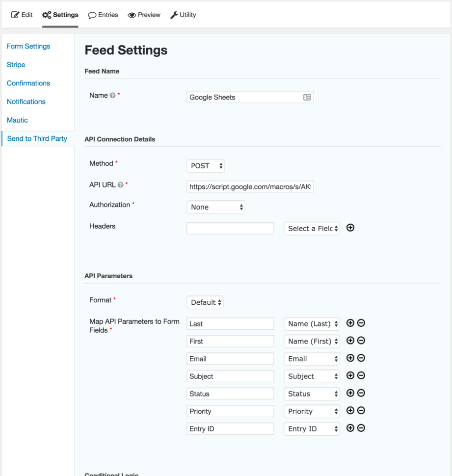This screenshot has width=452, height=476.
Task: Open the Preview tab
Action: coord(144,15)
